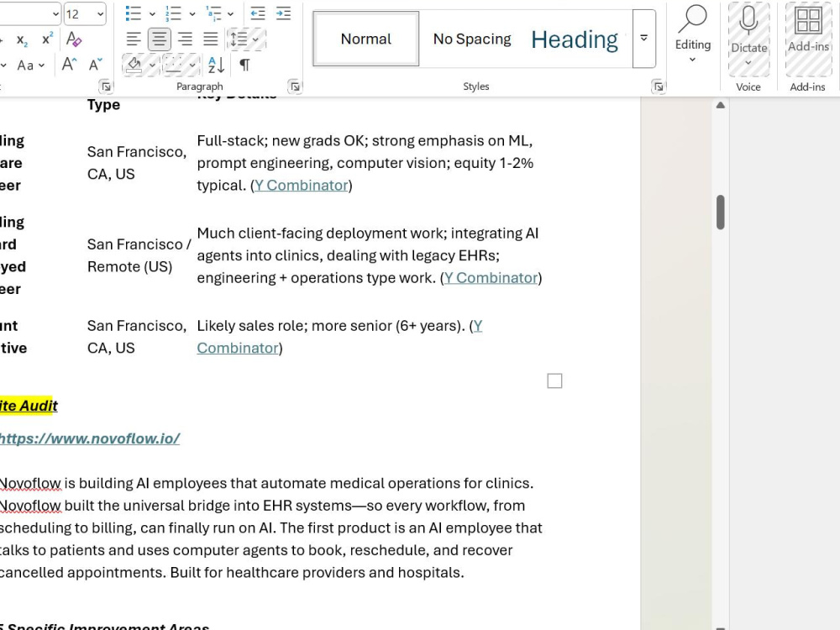This screenshot has width=840, height=630.
Task: Open the Change Case Aa dropdown
Action: [30, 66]
